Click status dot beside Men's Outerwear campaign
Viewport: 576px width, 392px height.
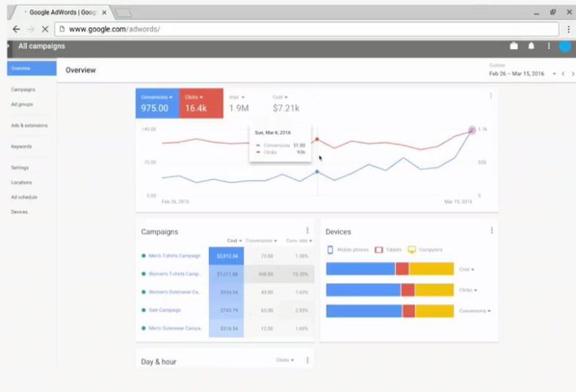point(144,328)
